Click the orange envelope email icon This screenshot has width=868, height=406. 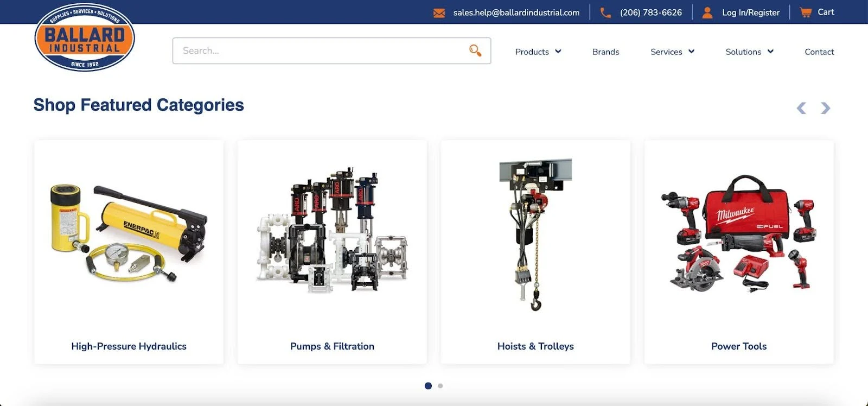[x=439, y=12]
